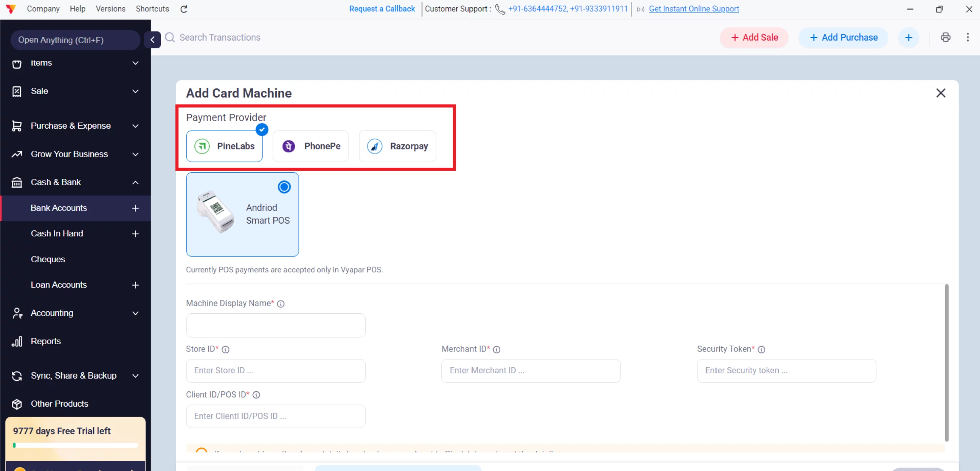Click Merchant ID info icon
This screenshot has height=471, width=980.
pos(497,349)
